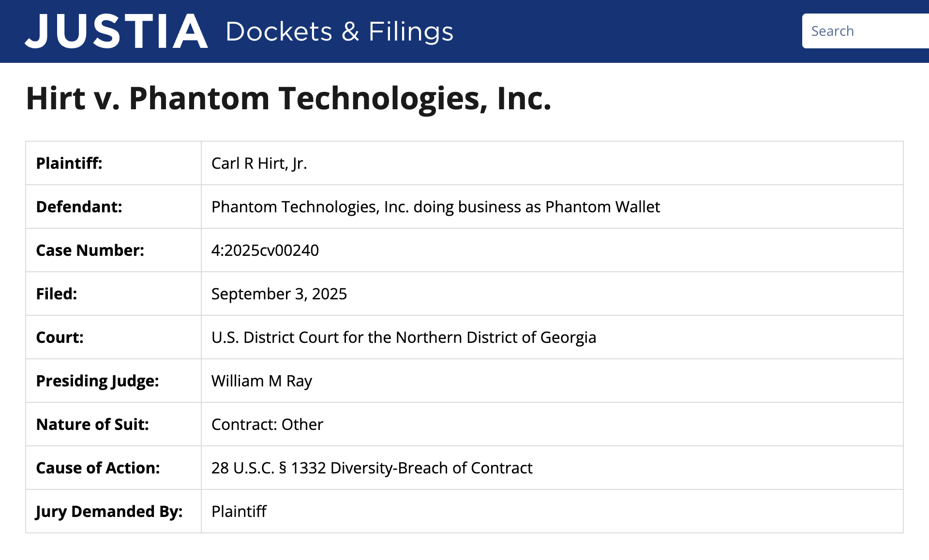Screen dimensions: 929x560
Task: Click the Jury Demanded By Plaintiff value
Action: (x=239, y=512)
